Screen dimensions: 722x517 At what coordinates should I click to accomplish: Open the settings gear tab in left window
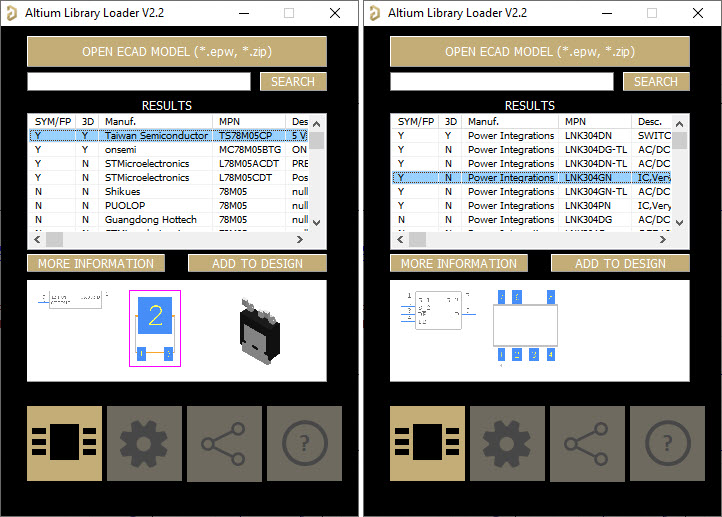coord(145,443)
